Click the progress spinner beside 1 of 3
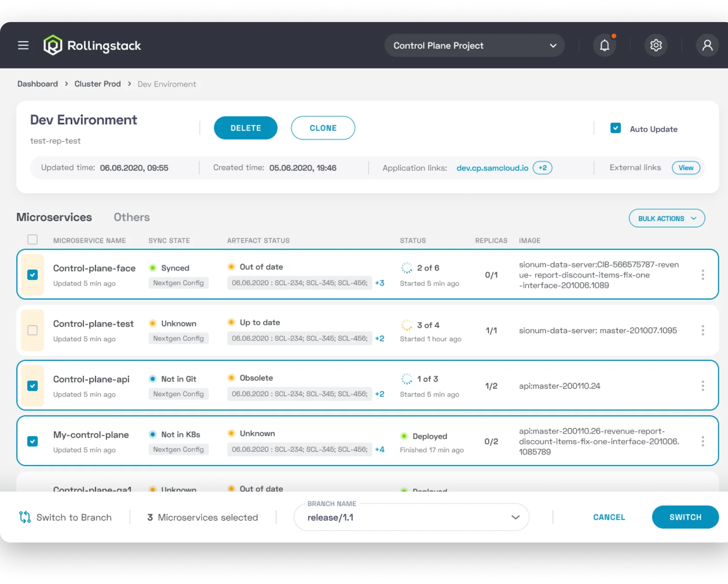This screenshot has width=728, height=584. click(x=406, y=379)
